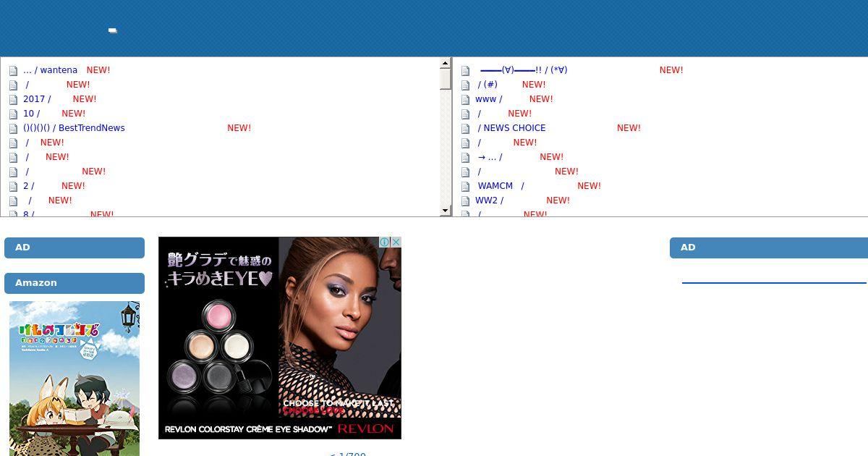Open the 'www /' article link

(x=488, y=99)
